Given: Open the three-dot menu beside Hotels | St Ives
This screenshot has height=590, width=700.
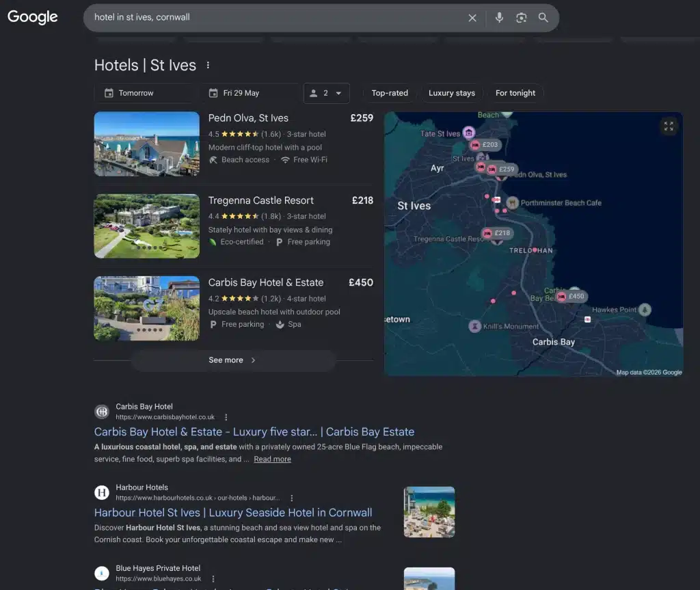Looking at the screenshot, I should click(x=208, y=65).
